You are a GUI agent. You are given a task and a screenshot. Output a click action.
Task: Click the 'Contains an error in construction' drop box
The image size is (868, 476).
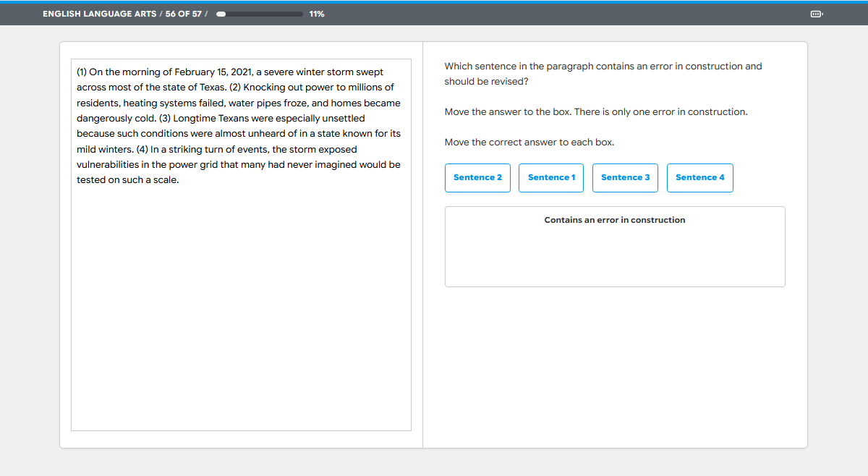[x=615, y=247]
